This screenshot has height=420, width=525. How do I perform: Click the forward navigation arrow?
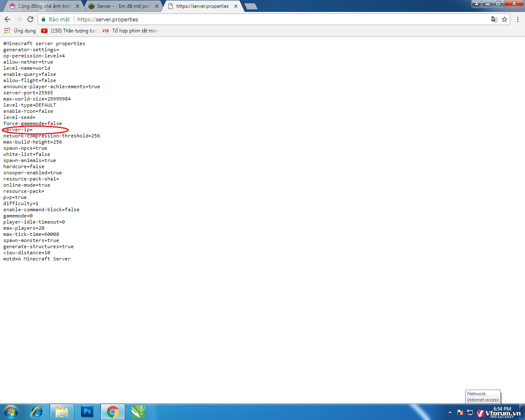pos(19,19)
